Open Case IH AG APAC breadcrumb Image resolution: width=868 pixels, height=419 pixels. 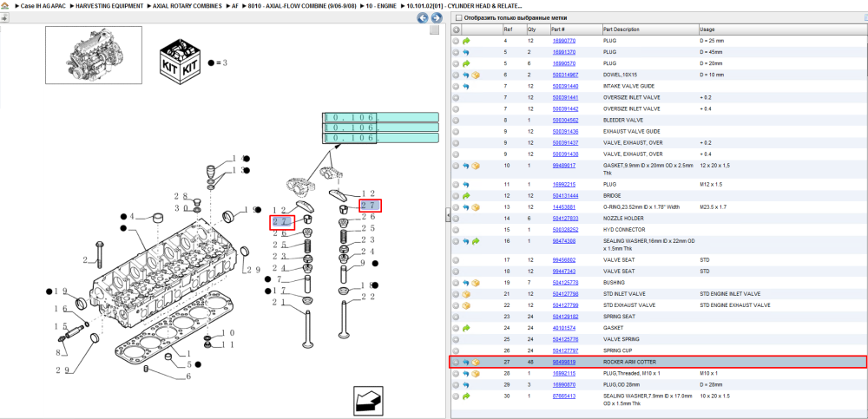43,6
